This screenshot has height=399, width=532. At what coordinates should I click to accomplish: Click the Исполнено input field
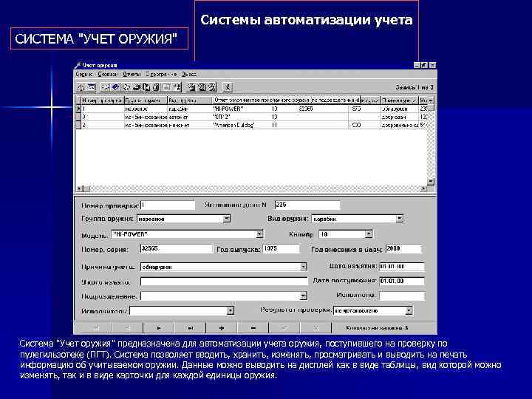coord(401,296)
